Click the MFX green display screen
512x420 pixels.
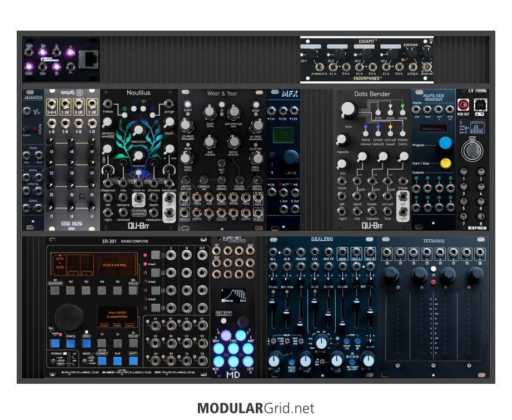[280, 137]
